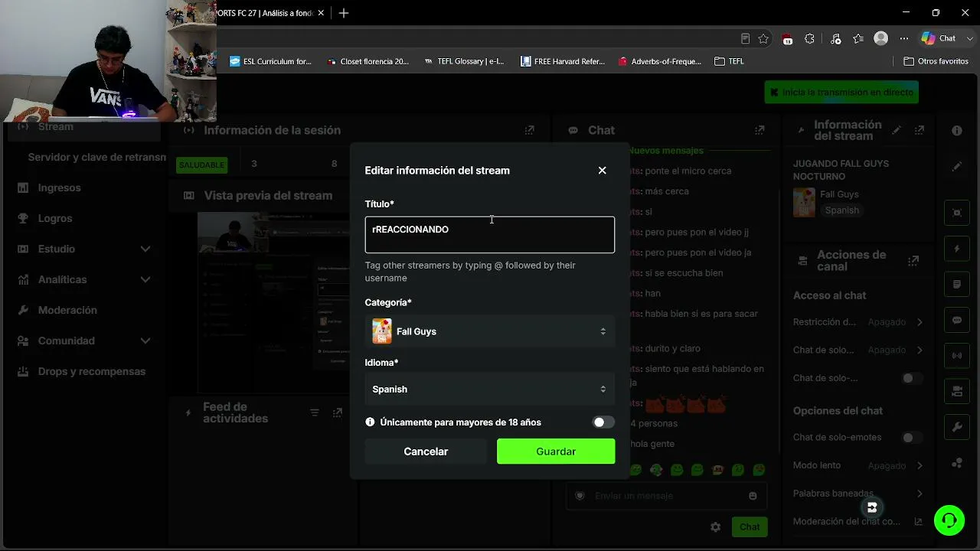Pop out the Feed de actividades panel
Screen dimensions: 980x551
338,412
